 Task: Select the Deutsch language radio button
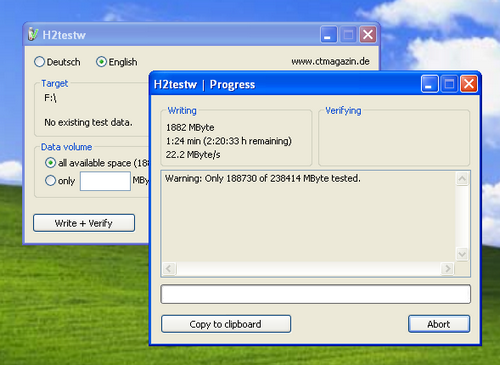39,62
